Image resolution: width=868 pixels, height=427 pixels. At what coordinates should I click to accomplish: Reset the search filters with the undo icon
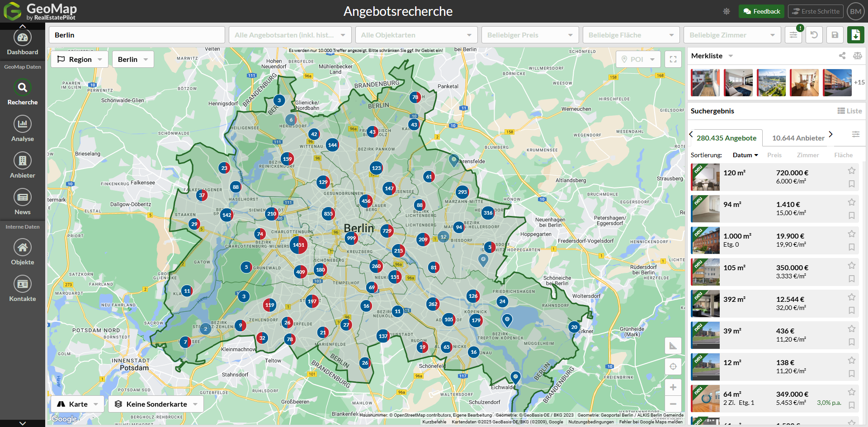point(814,35)
